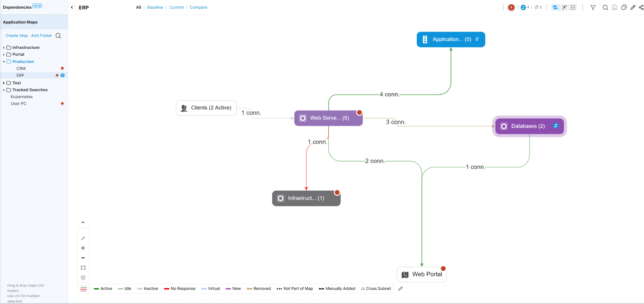
Task: Collapse the Production folder
Action: click(4, 62)
